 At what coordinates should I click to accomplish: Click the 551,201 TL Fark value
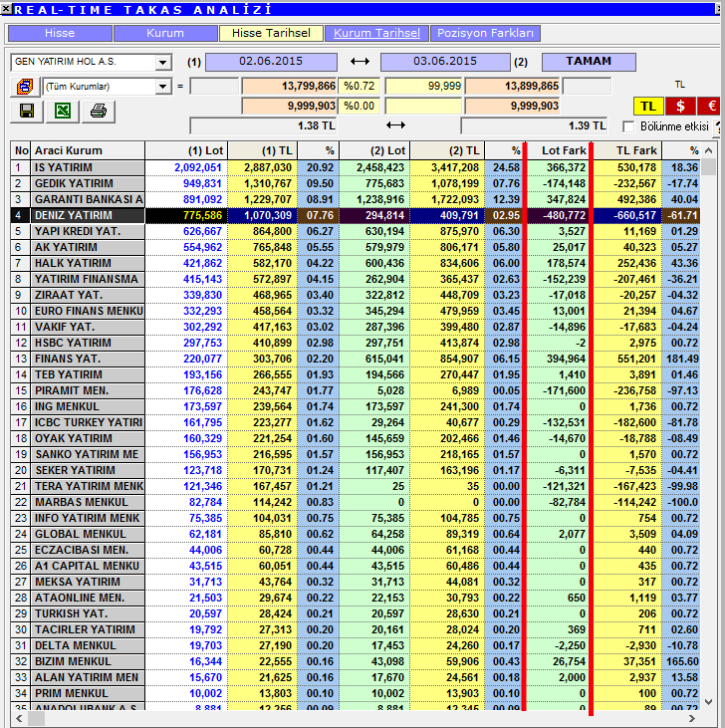coord(636,359)
